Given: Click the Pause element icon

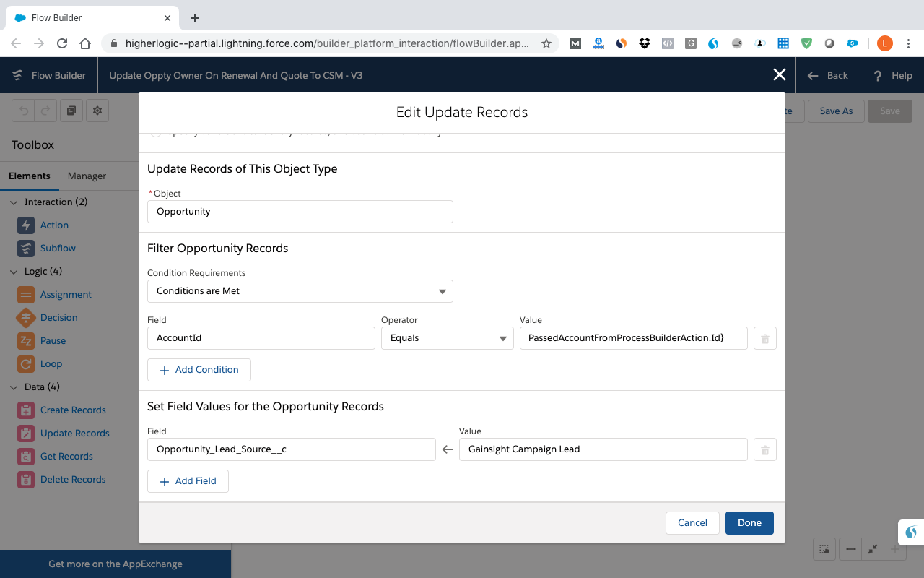Looking at the screenshot, I should point(26,341).
